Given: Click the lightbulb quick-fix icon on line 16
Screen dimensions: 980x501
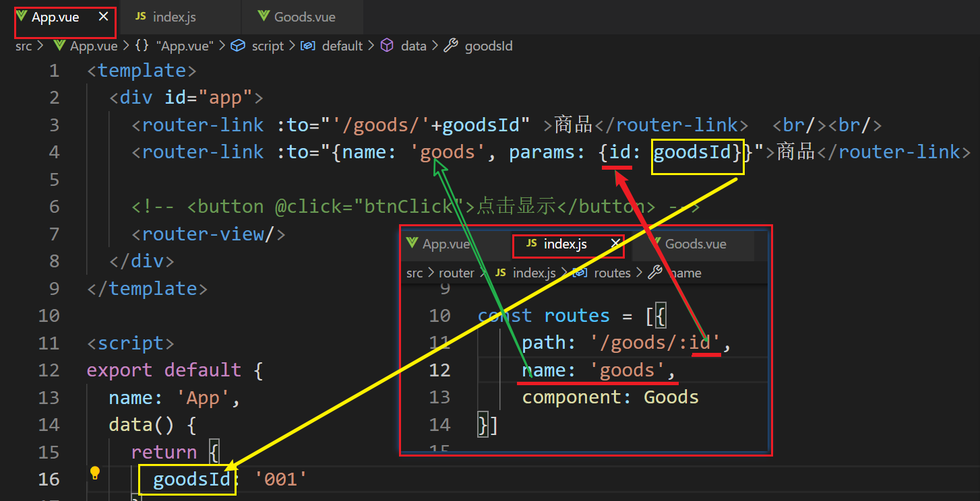Looking at the screenshot, I should click(95, 473).
